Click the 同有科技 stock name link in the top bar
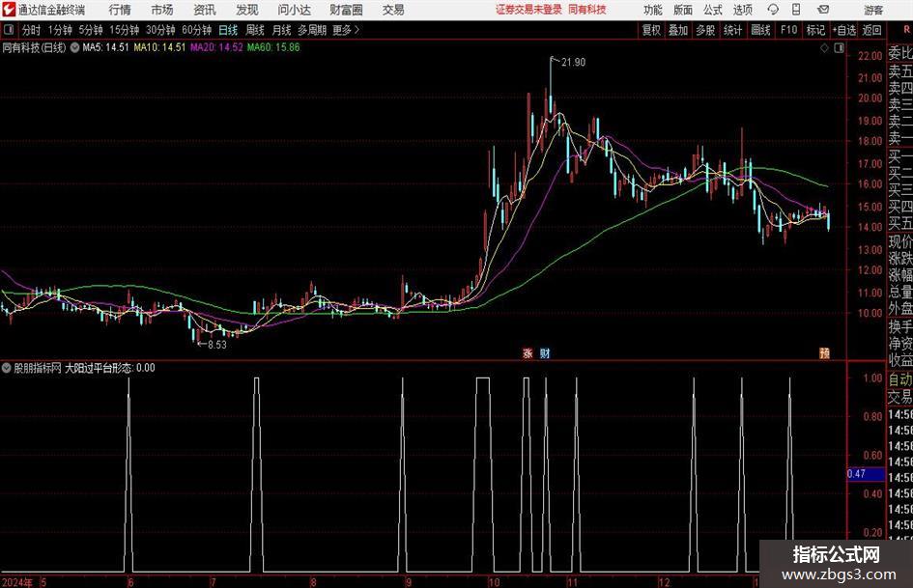Screen dimensions: 913x588 (x=587, y=10)
